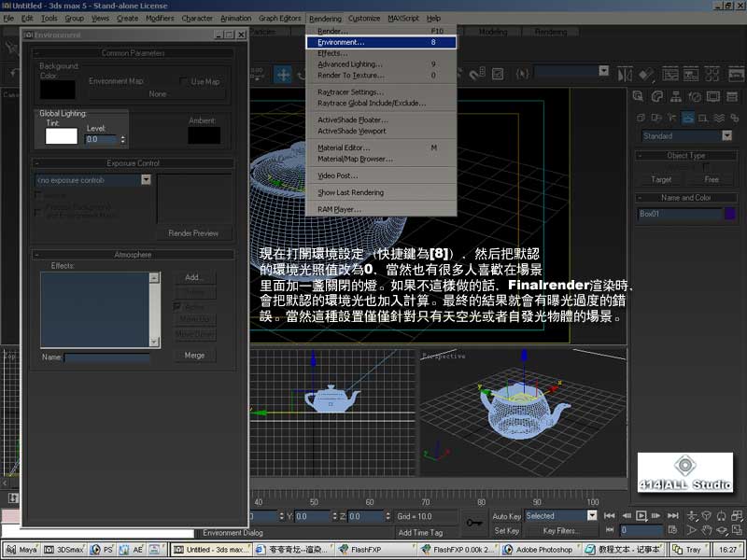Select the Space Warps category icon
The image size is (747, 560).
(x=719, y=118)
